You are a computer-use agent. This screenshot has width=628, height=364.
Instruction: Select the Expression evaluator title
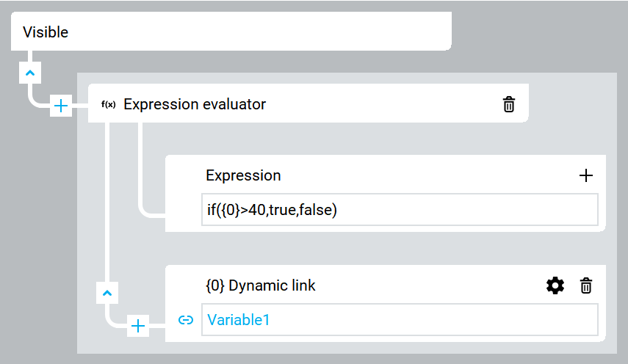click(x=195, y=104)
